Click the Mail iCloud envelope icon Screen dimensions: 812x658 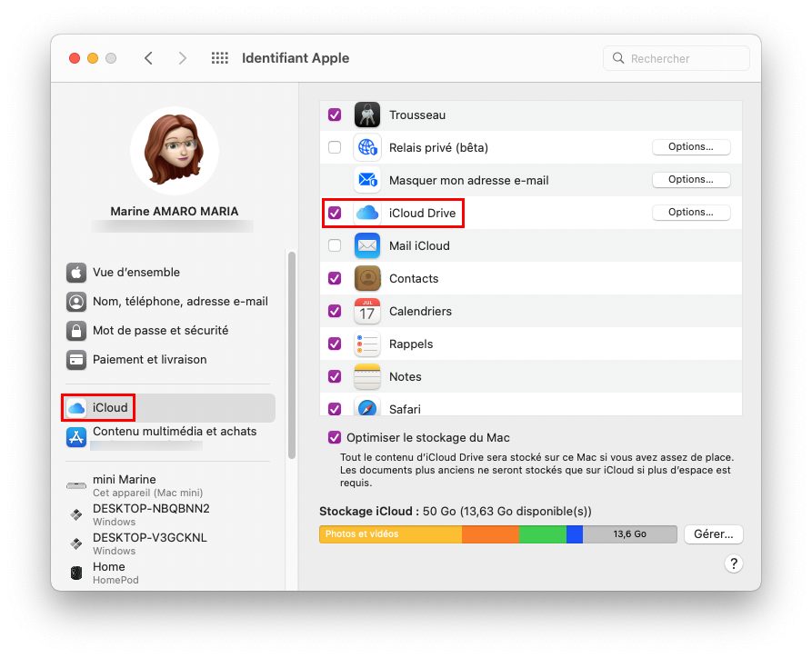pyautogui.click(x=366, y=245)
